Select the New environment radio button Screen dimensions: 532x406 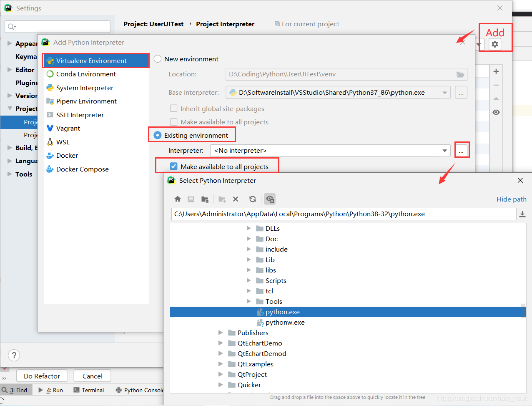(x=158, y=59)
